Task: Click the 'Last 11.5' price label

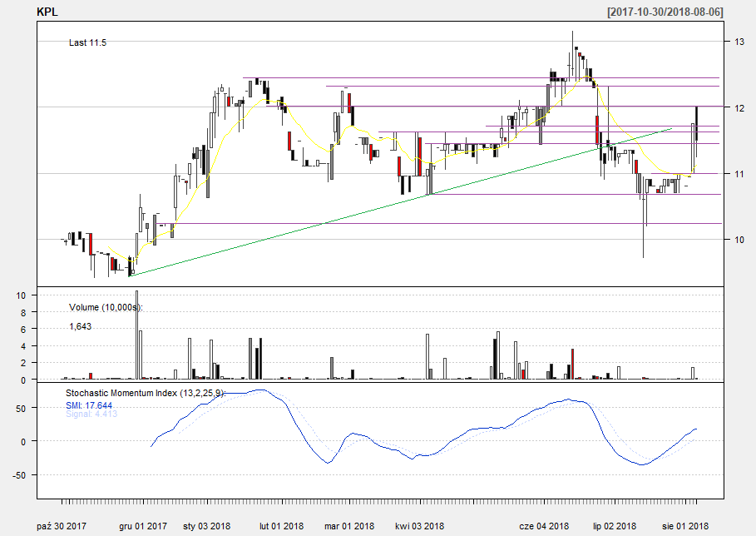Action: pyautogui.click(x=88, y=42)
